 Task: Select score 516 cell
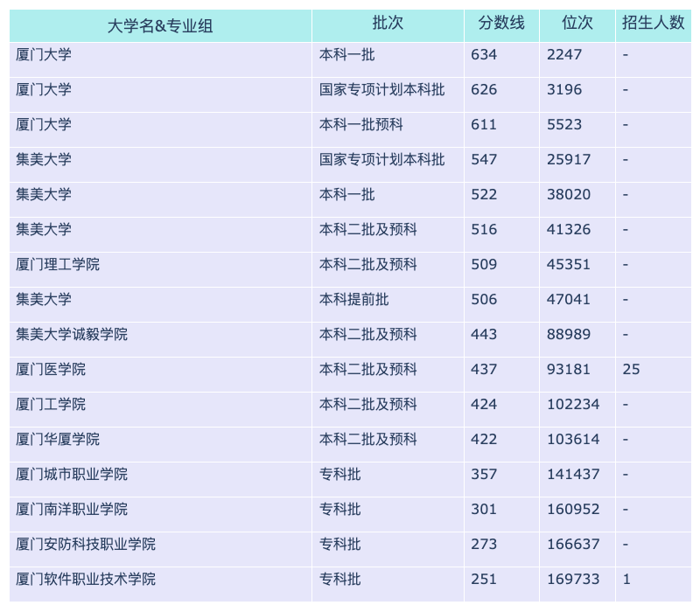[484, 229]
